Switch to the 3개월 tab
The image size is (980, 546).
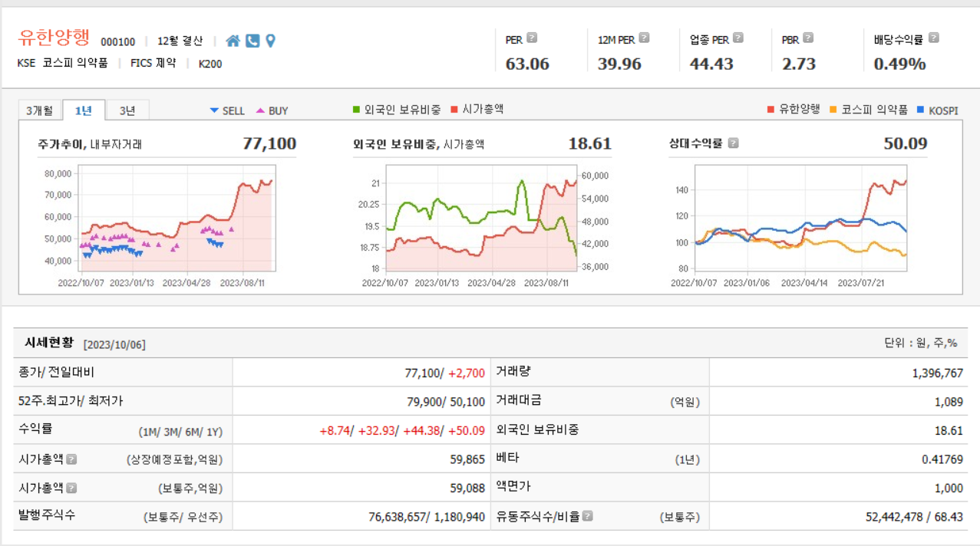(x=41, y=110)
